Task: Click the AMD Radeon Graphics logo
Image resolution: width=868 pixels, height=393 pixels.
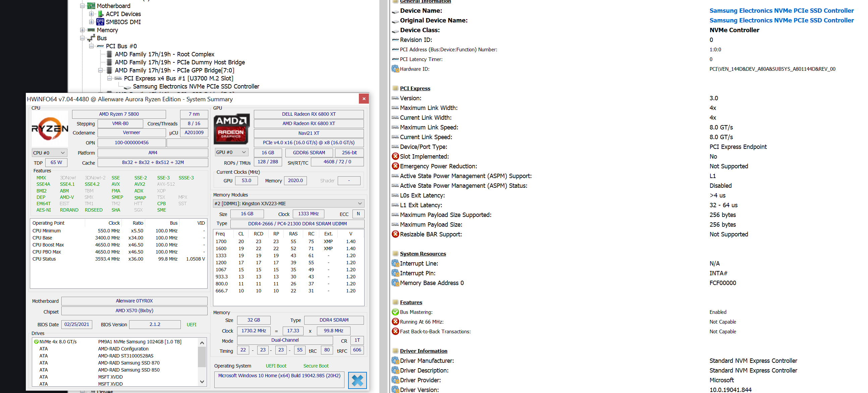Action: click(231, 129)
